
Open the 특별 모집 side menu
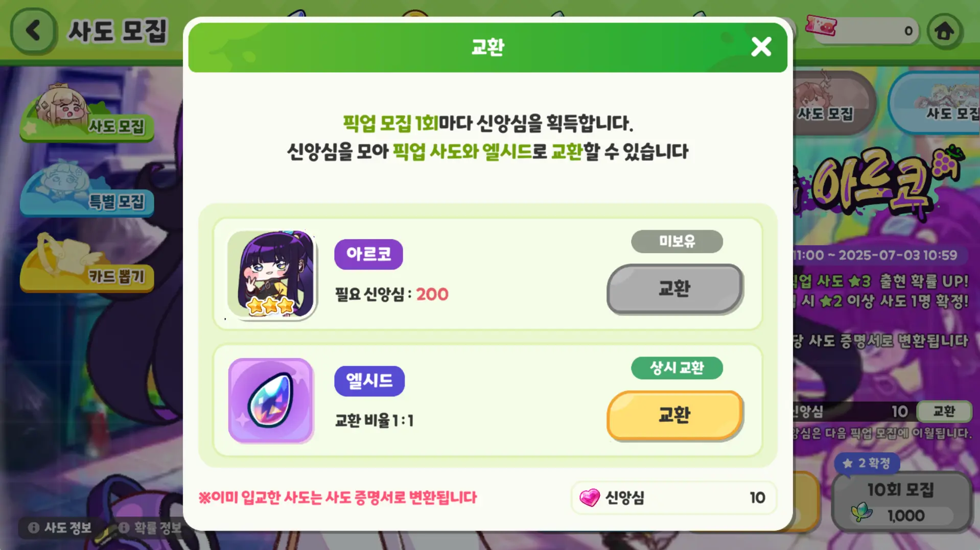click(x=87, y=188)
